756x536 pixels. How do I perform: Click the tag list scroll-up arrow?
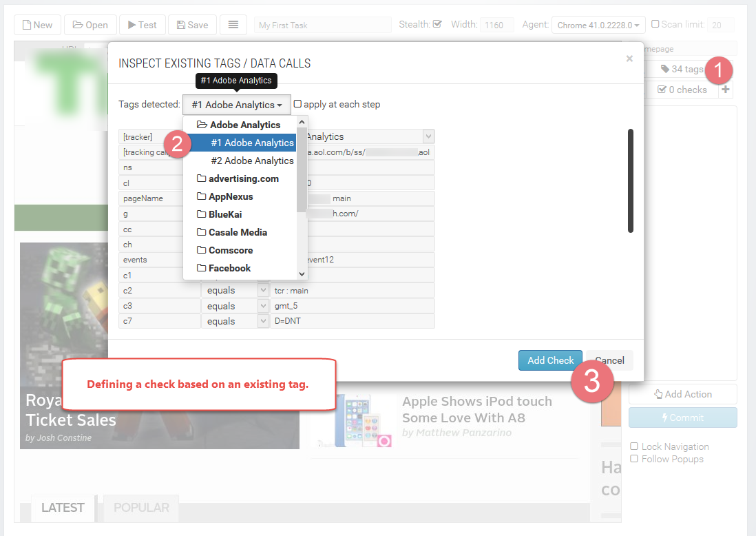point(302,122)
